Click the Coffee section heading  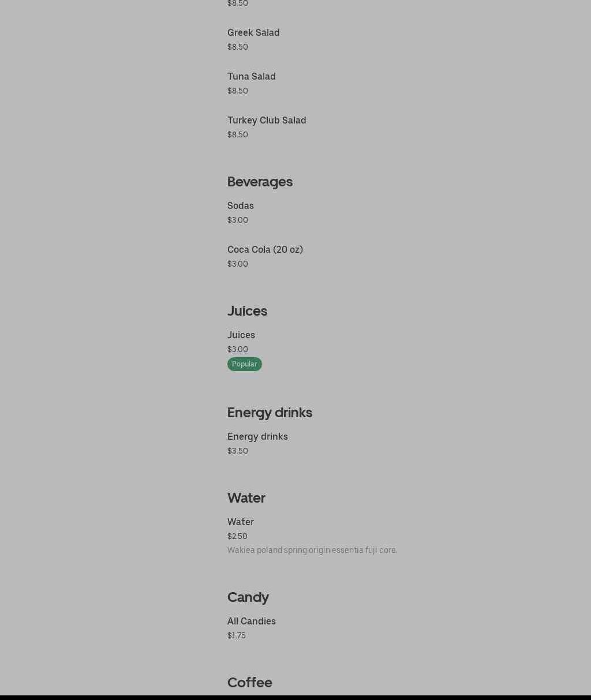click(250, 683)
